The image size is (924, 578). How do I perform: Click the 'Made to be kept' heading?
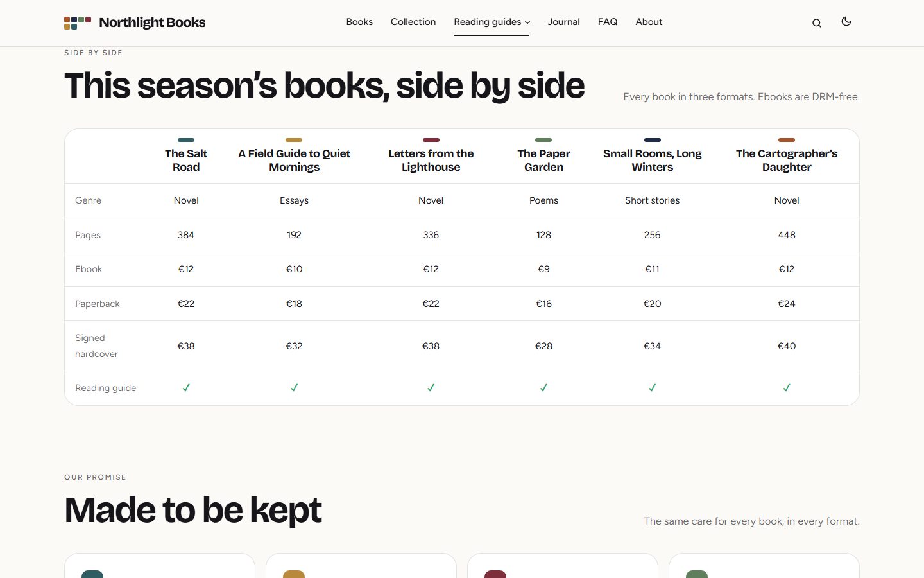coord(193,510)
